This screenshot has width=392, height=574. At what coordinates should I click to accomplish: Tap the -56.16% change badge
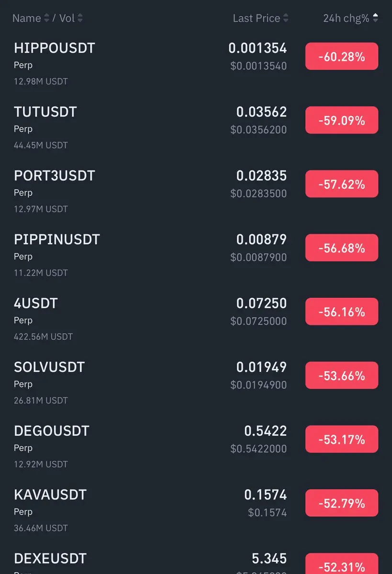click(342, 312)
